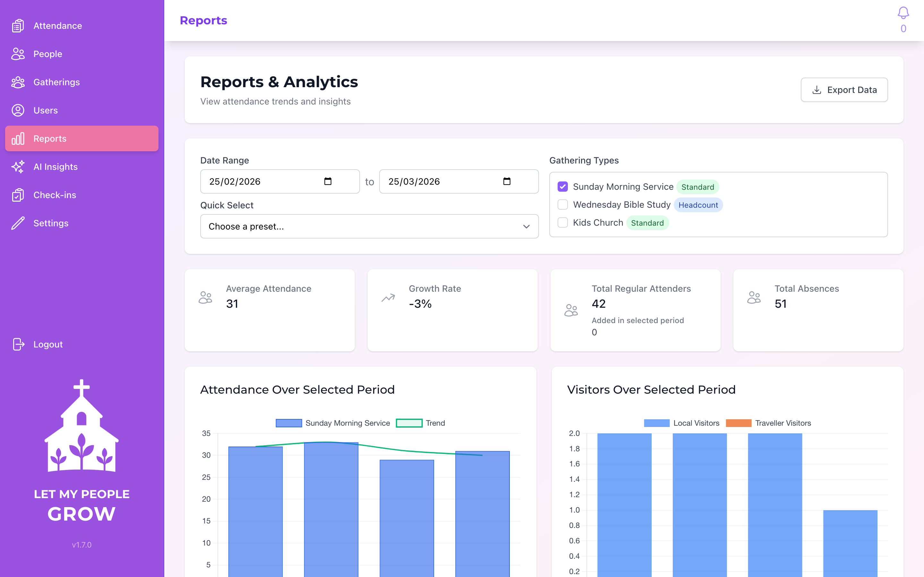Open the Quick Select preset dropdown

(369, 226)
